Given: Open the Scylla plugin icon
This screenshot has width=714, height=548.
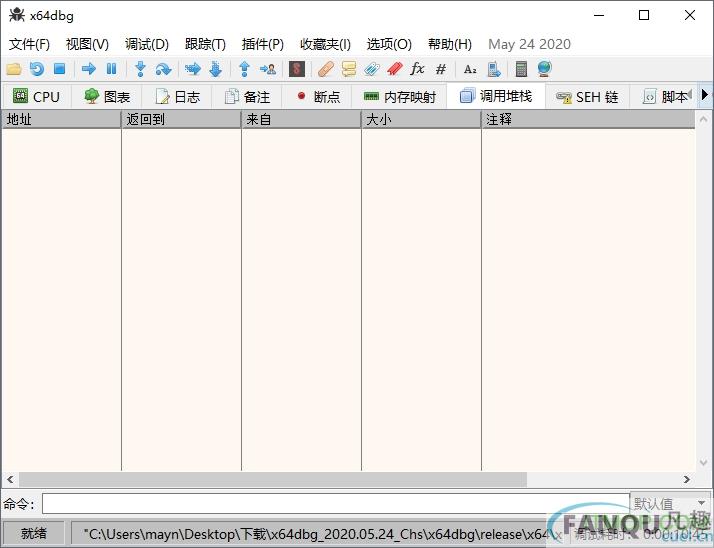Looking at the screenshot, I should click(x=297, y=69).
